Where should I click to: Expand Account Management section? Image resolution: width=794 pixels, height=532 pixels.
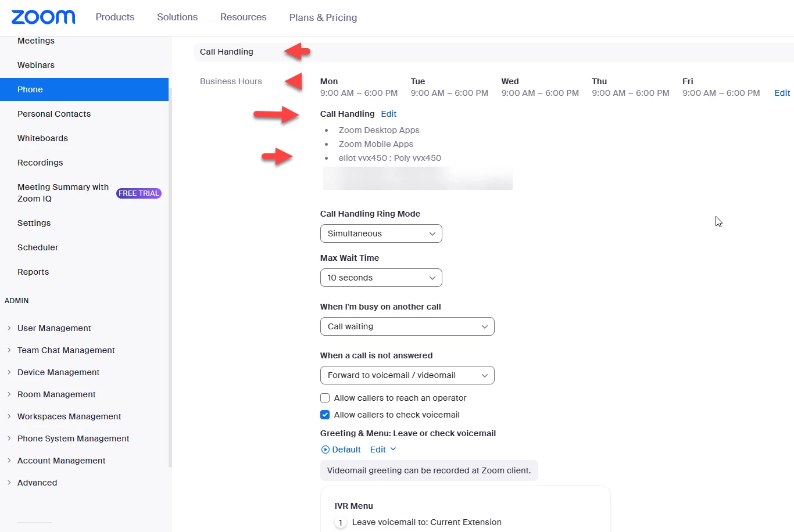[61, 461]
